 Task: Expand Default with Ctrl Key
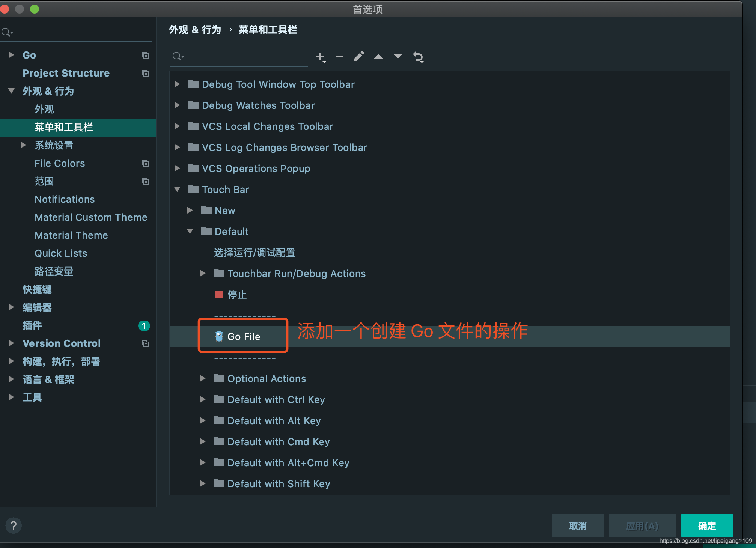tap(203, 399)
